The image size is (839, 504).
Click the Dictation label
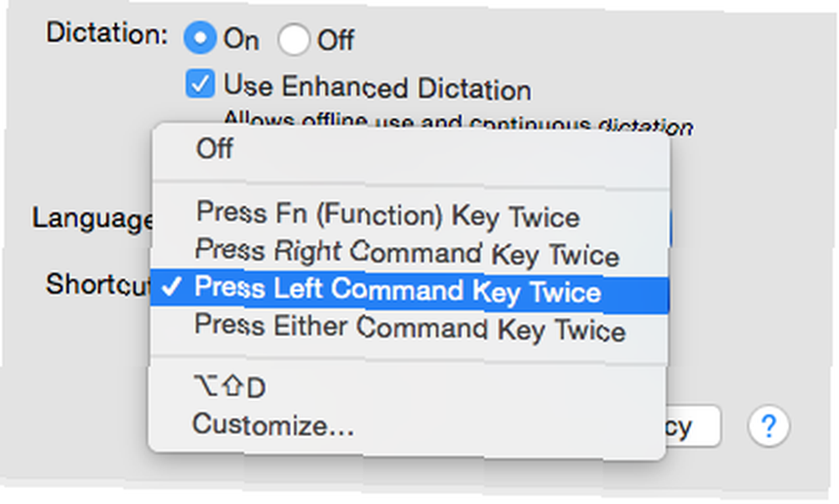tap(107, 34)
